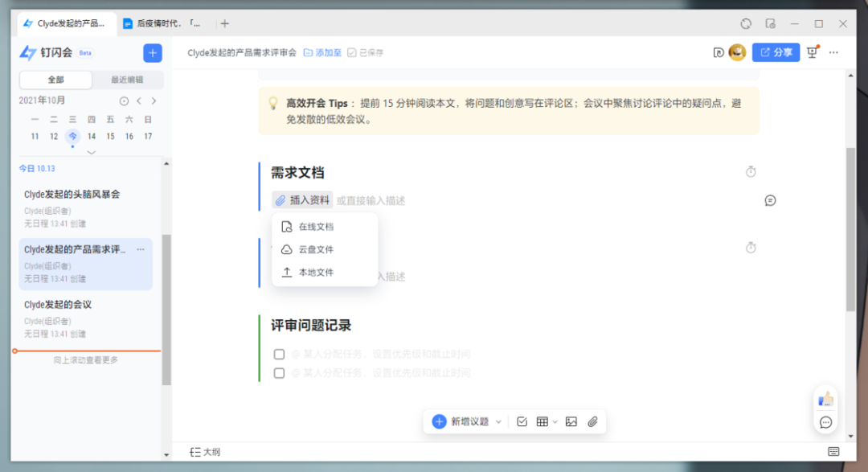The height and width of the screenshot is (472, 868).
Task: Open more options for Clyde发起的产品需求评 item
Action: 141,250
